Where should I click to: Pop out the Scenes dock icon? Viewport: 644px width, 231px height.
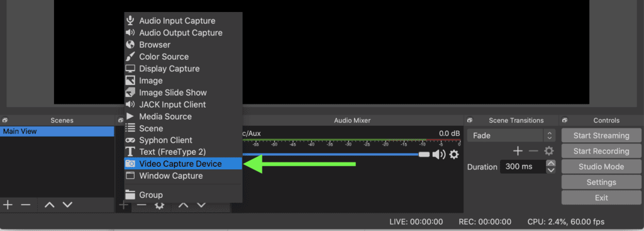5,120
